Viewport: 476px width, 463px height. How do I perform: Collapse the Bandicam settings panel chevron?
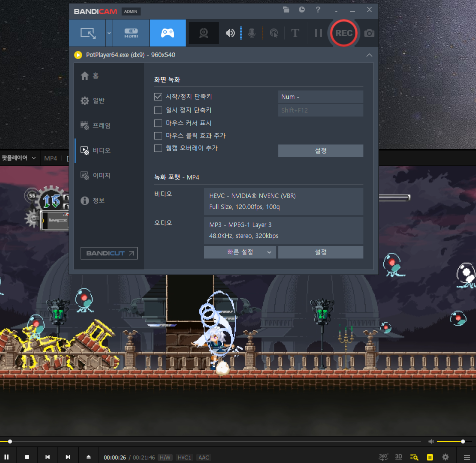click(369, 55)
